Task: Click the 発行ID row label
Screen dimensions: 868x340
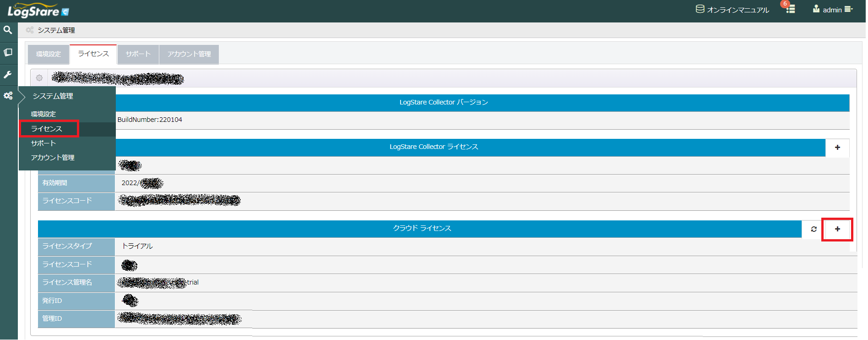Action: tap(76, 301)
